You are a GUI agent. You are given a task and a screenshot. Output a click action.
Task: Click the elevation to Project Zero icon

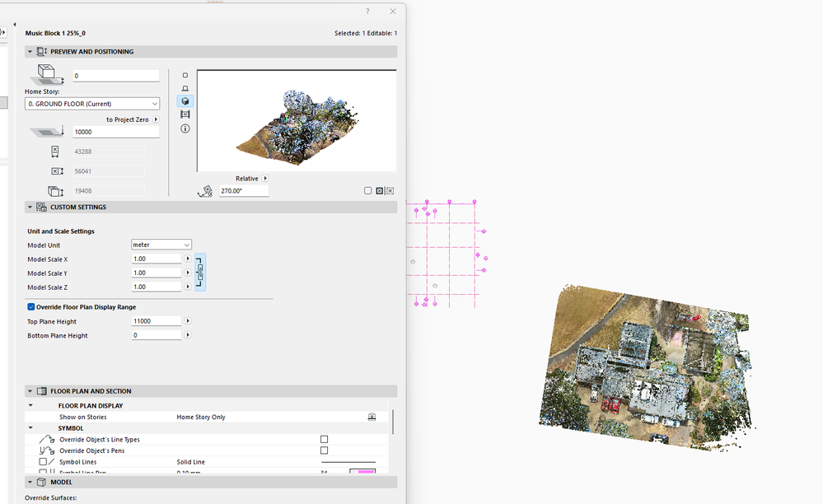(x=47, y=132)
